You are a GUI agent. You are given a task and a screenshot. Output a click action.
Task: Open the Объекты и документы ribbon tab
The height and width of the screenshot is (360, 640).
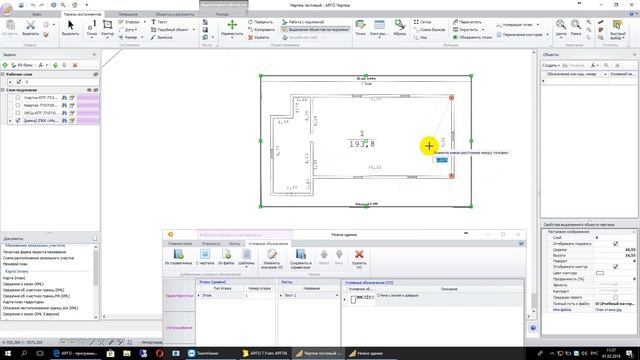[175, 14]
